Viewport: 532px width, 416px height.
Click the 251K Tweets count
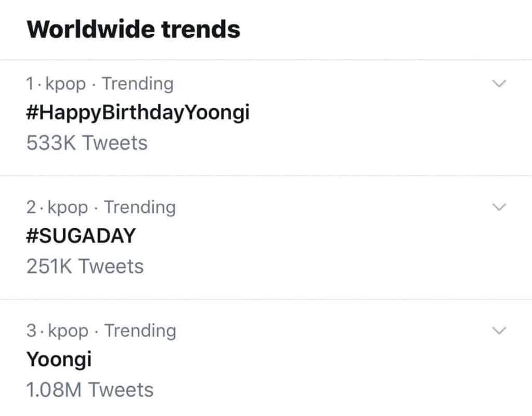click(x=85, y=266)
